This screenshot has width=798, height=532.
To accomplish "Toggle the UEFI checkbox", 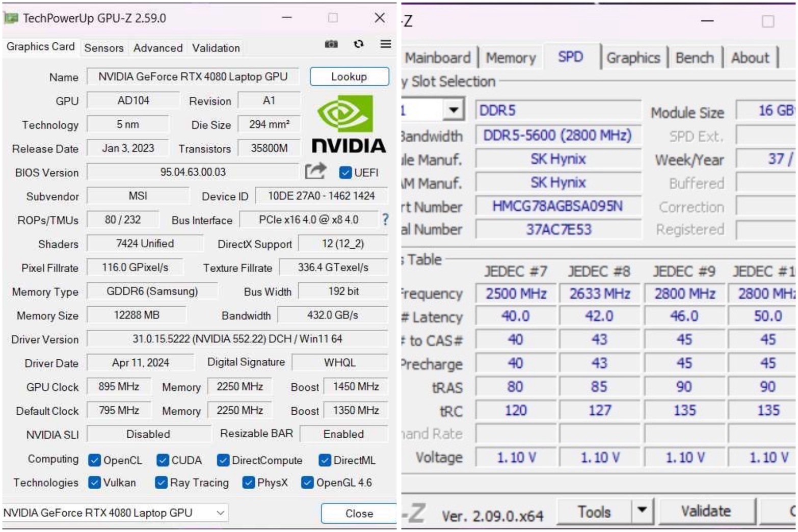I will click(345, 173).
